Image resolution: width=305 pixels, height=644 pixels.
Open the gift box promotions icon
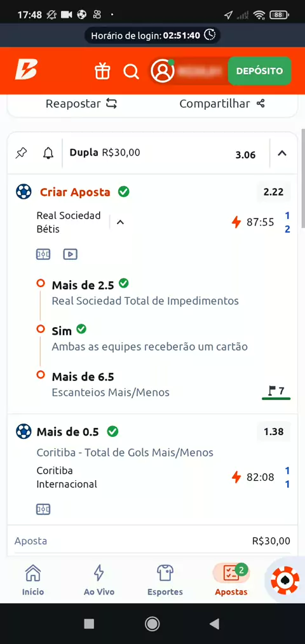pyautogui.click(x=102, y=70)
